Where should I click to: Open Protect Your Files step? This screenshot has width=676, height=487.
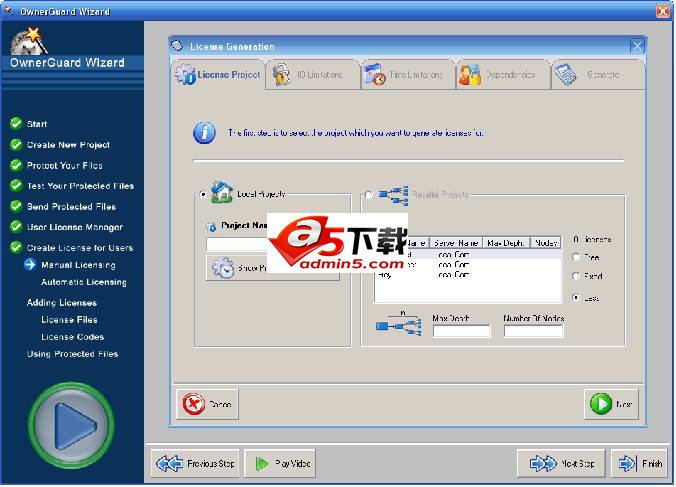(65, 165)
